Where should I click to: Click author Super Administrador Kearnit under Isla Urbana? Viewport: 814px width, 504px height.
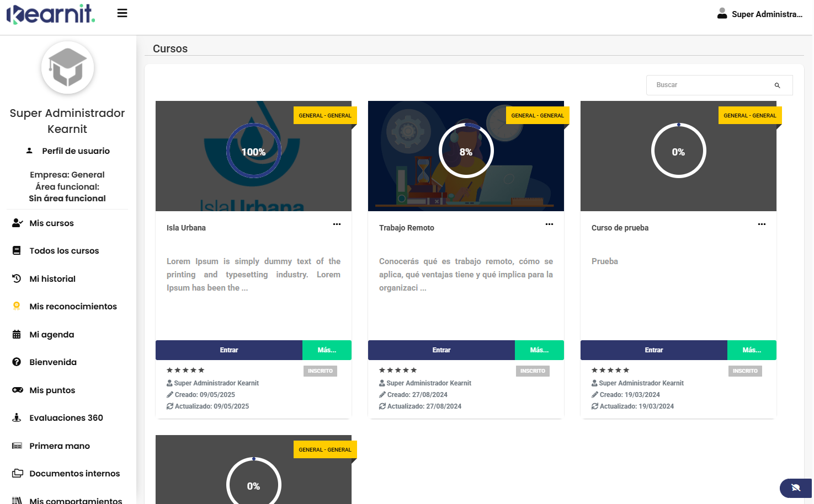216,383
